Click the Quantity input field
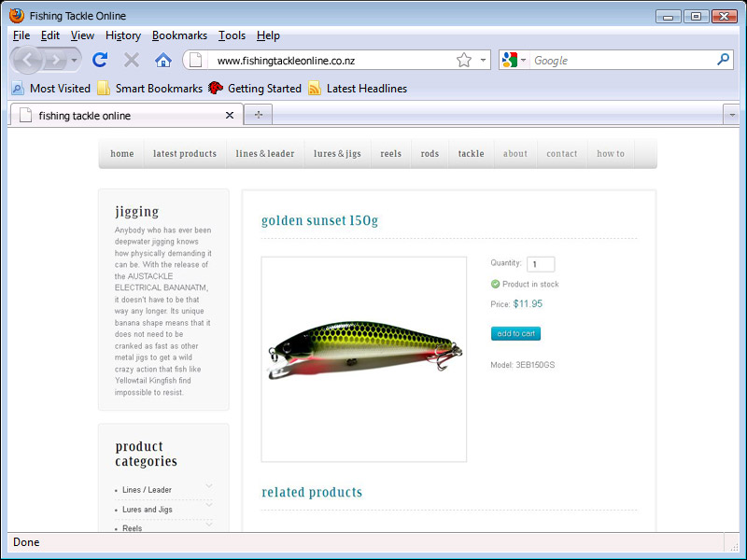 coord(541,264)
